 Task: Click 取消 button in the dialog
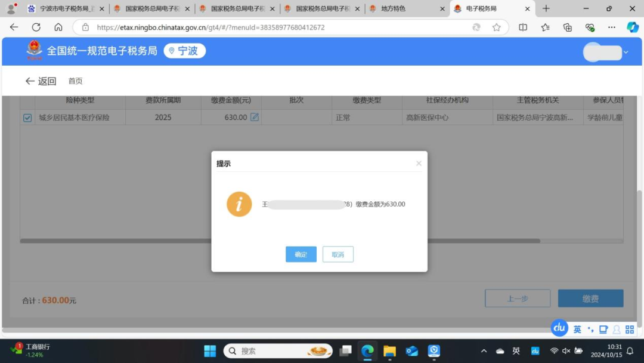(x=338, y=254)
